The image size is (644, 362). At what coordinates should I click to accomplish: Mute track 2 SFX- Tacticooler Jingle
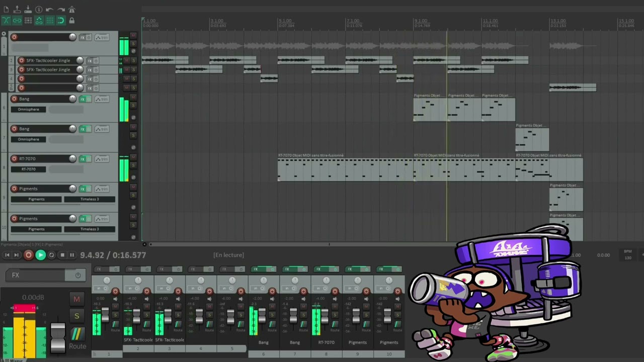pos(126,60)
